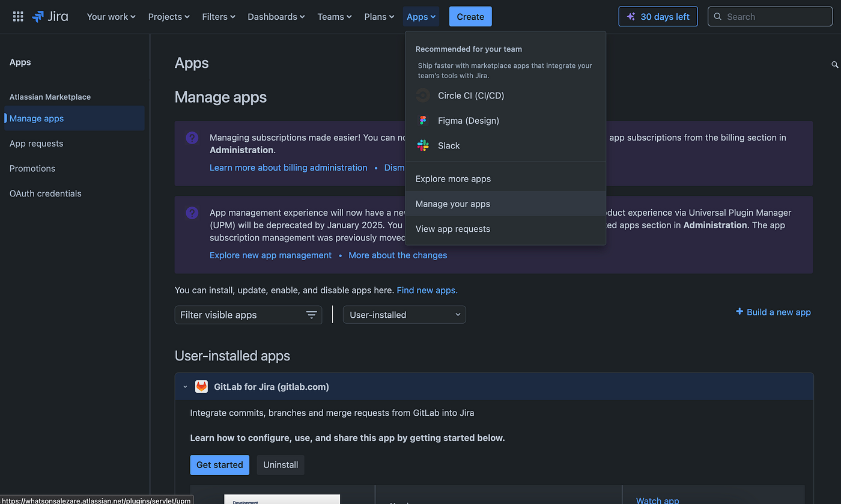Click the Atlassian Marketplace sidebar heading
Viewport: 841px width, 504px height.
50,97
